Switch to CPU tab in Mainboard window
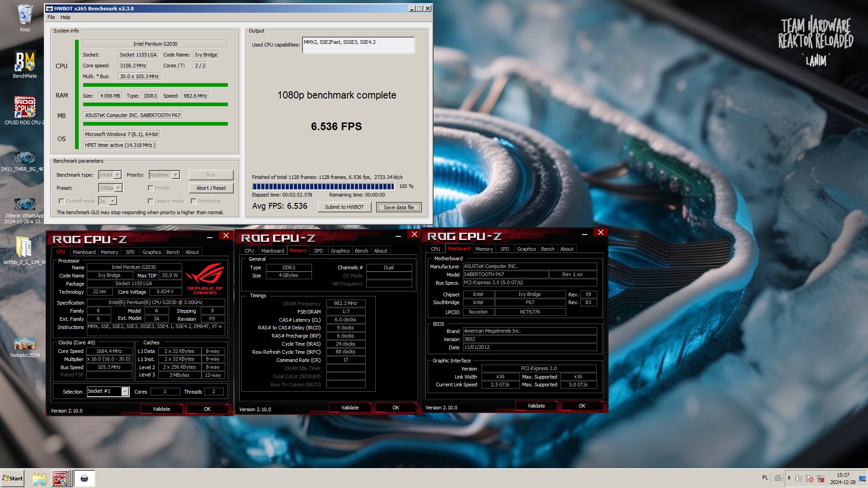 pyautogui.click(x=435, y=249)
